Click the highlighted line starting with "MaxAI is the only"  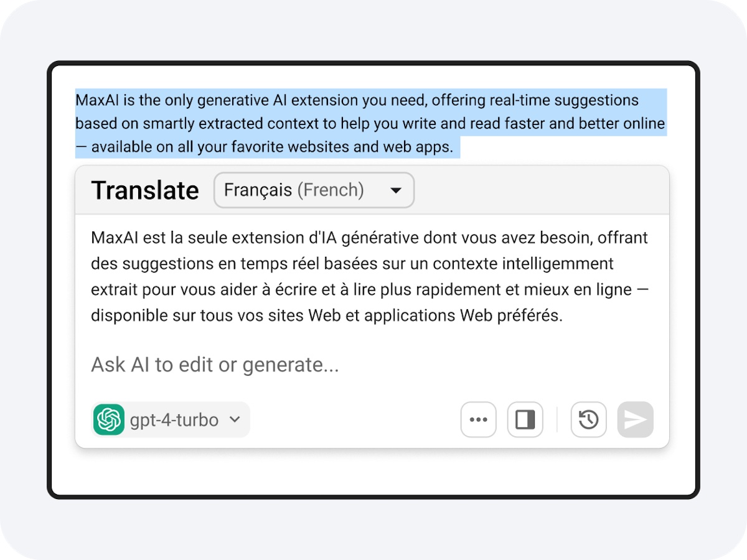(357, 100)
